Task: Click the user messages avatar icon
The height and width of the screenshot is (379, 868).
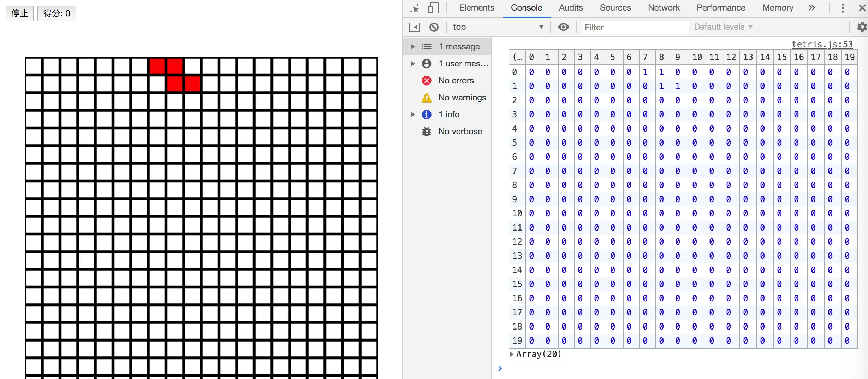Action: [427, 64]
